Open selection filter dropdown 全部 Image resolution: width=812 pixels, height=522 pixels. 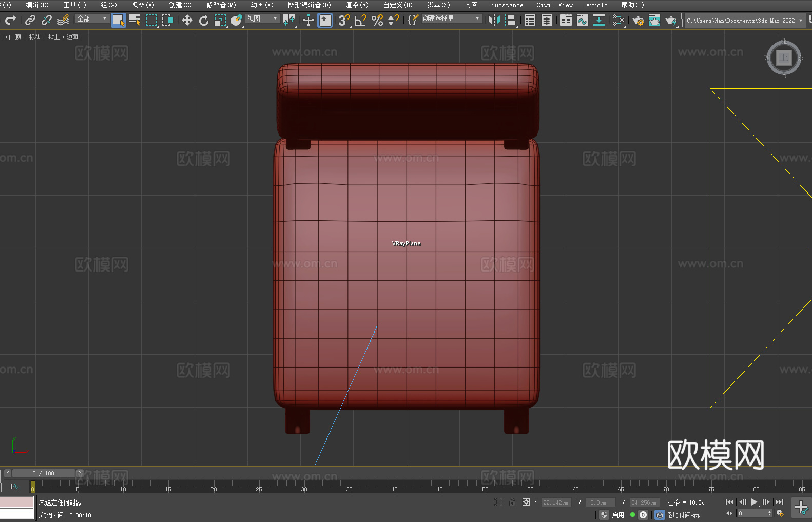tap(92, 18)
